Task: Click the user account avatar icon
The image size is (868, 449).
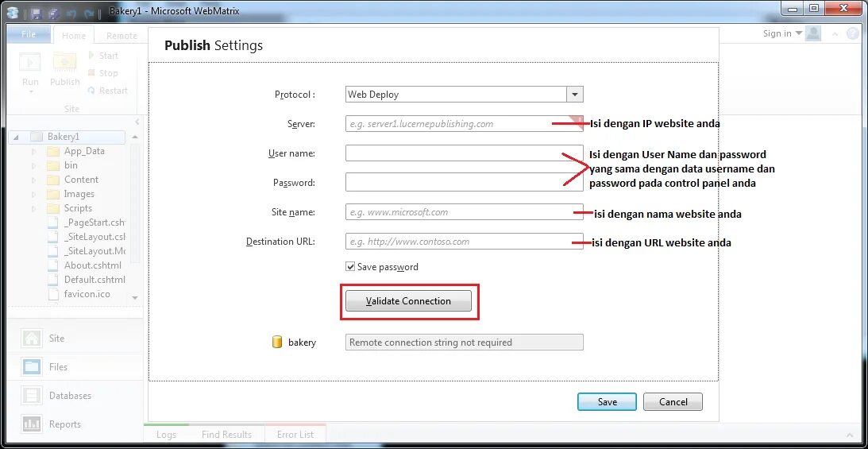Action: (812, 33)
